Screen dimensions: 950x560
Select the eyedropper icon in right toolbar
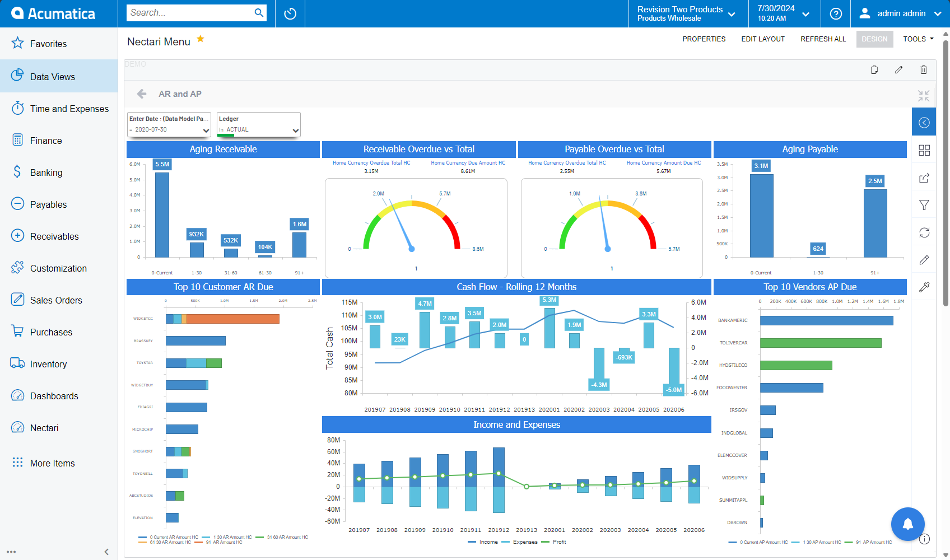924,287
